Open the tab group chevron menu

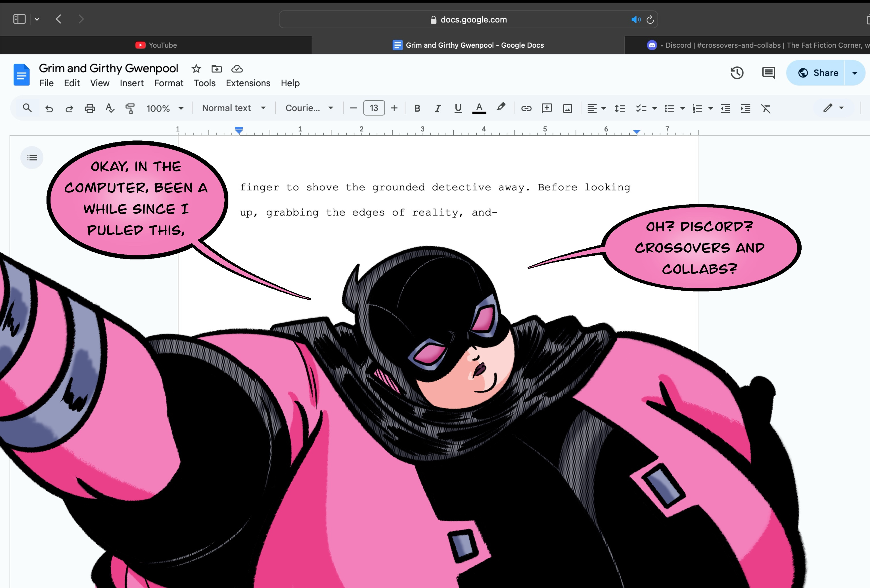point(37,19)
